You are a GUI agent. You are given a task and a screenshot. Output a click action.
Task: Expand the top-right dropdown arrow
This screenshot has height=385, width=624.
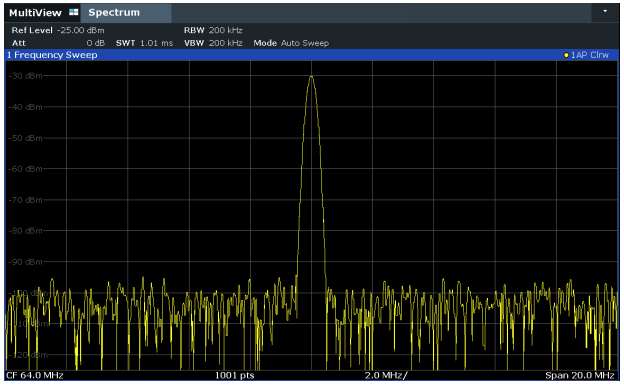[605, 12]
